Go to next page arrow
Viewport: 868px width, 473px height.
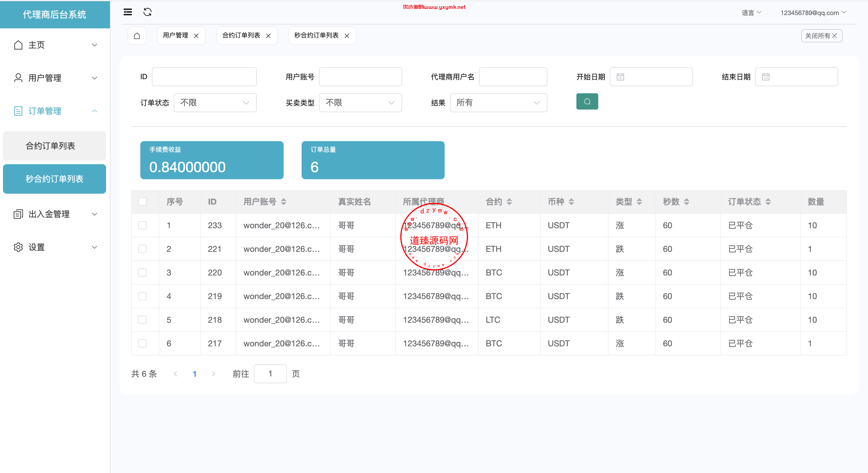(x=214, y=374)
